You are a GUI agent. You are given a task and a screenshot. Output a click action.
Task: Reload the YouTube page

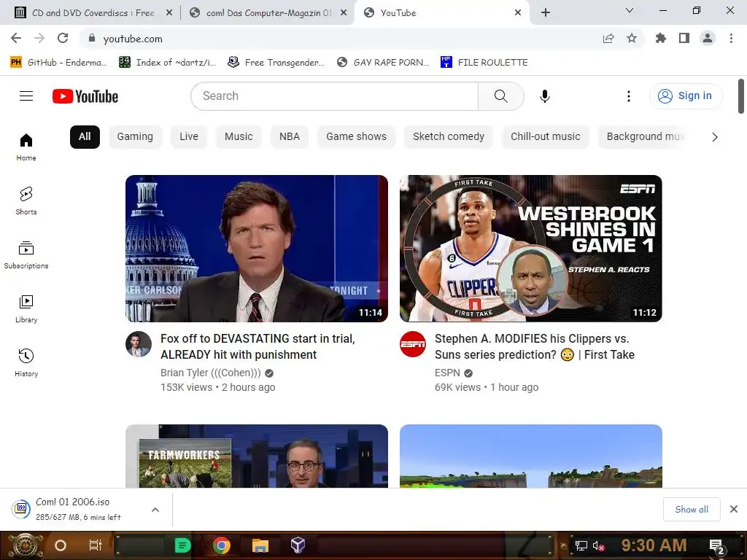(x=63, y=38)
